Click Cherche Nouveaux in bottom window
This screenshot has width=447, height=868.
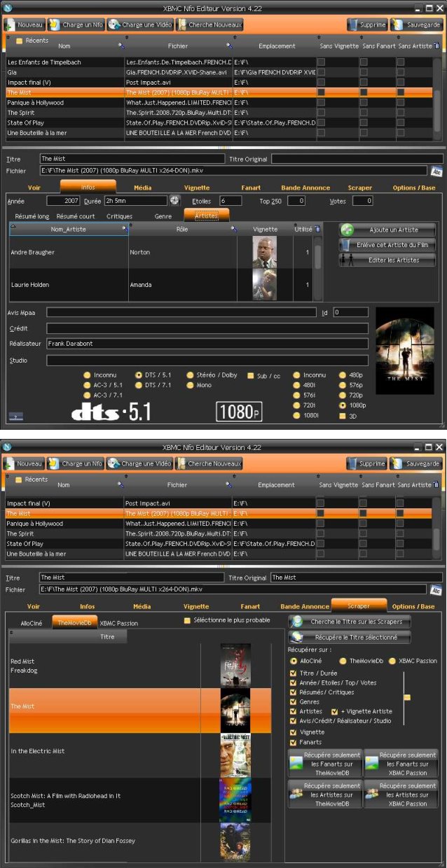pos(209,463)
